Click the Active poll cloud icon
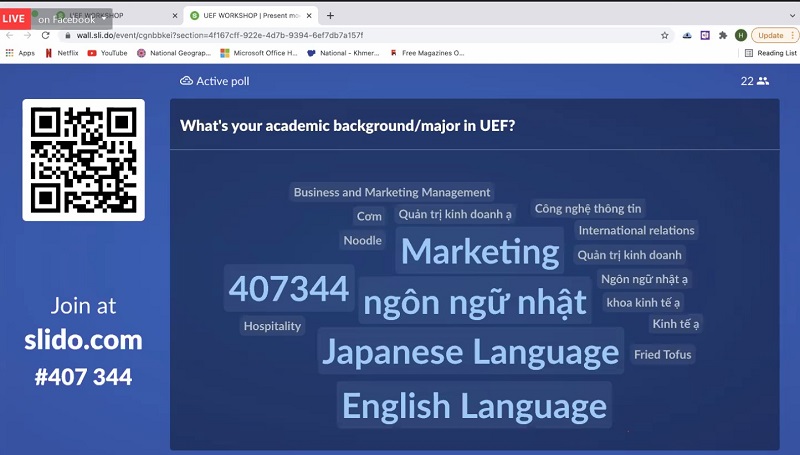The width and height of the screenshot is (800, 455). point(186,81)
